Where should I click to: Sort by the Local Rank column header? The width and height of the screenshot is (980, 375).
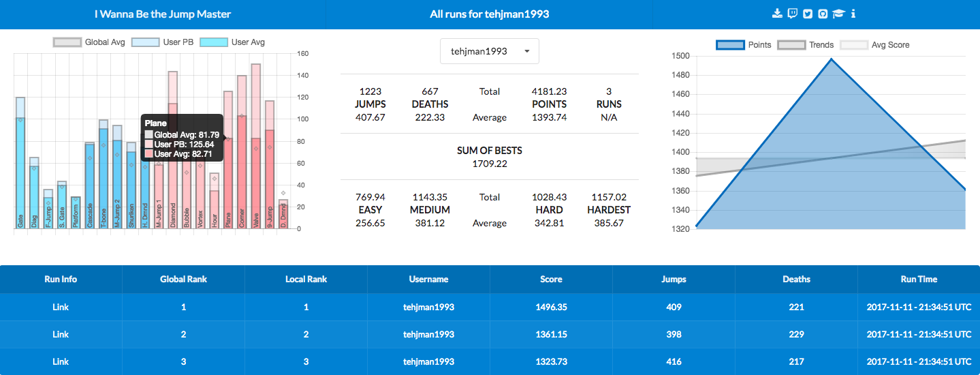click(306, 279)
